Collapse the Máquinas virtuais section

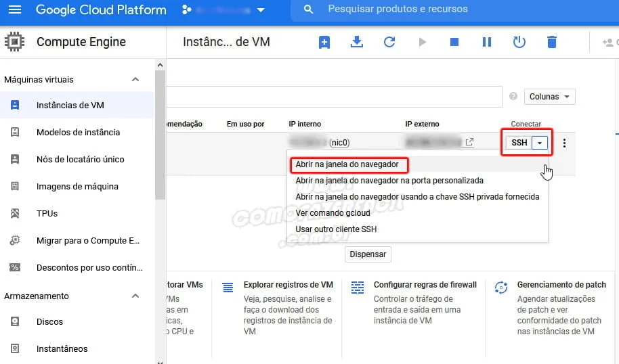pos(135,79)
